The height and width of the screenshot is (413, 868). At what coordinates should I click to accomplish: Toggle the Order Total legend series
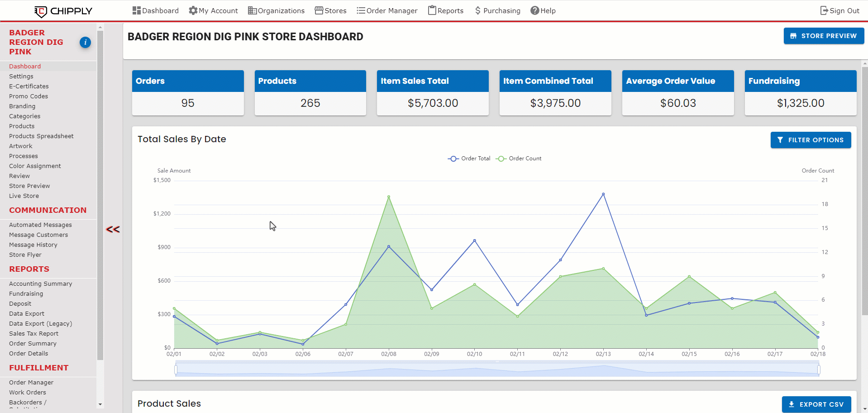469,158
